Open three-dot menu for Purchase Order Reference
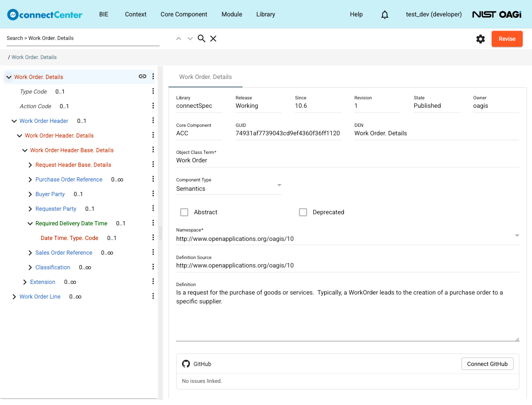Screen dimensions: 532x405 153,179
